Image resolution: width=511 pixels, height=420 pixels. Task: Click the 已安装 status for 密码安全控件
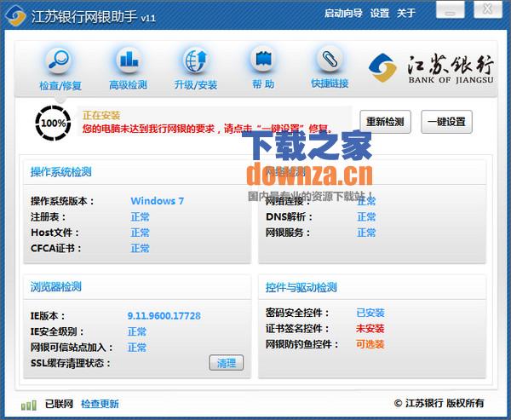tap(370, 313)
